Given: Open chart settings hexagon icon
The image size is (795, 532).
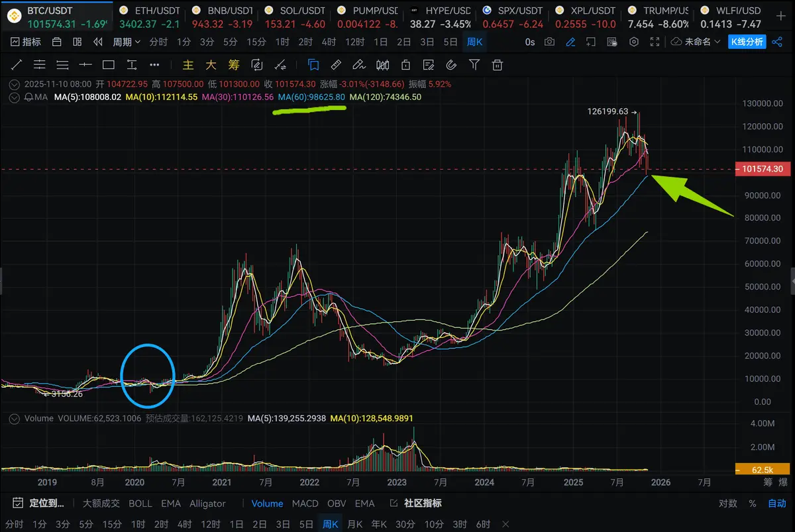Looking at the screenshot, I should coord(634,42).
